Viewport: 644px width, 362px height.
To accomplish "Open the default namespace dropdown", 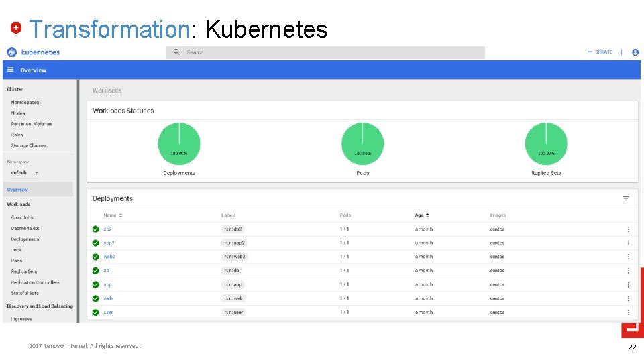I will point(25,173).
